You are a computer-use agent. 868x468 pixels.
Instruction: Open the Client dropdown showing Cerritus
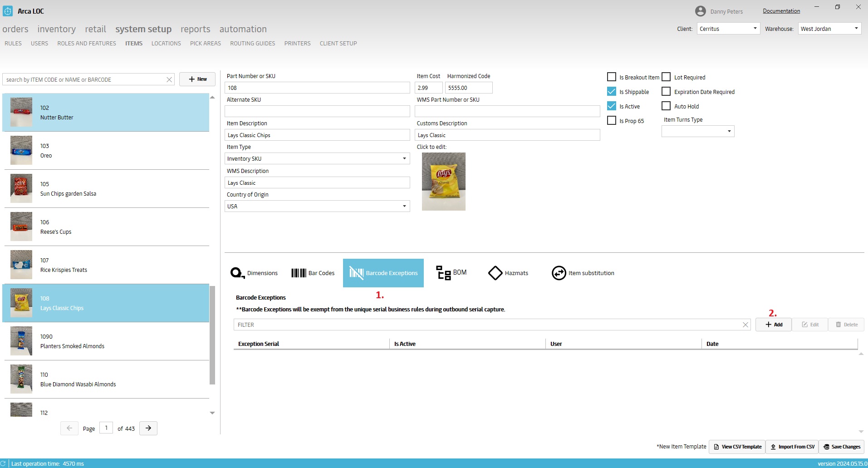(x=728, y=29)
